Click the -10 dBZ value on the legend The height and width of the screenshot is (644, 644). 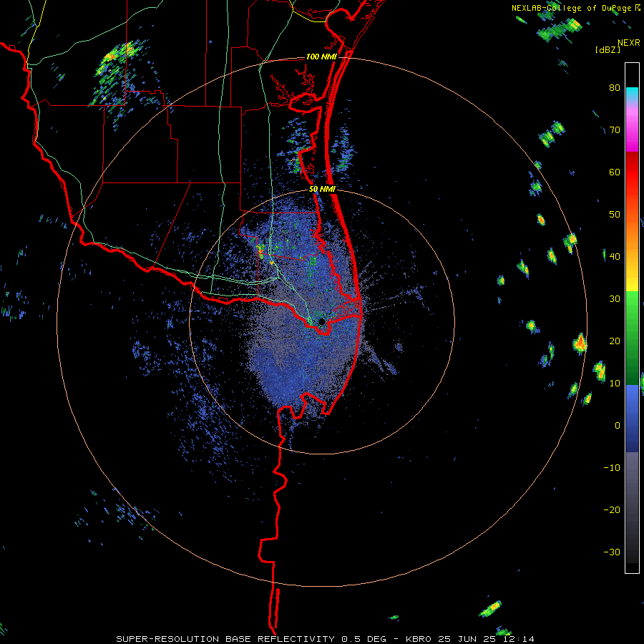tap(612, 467)
